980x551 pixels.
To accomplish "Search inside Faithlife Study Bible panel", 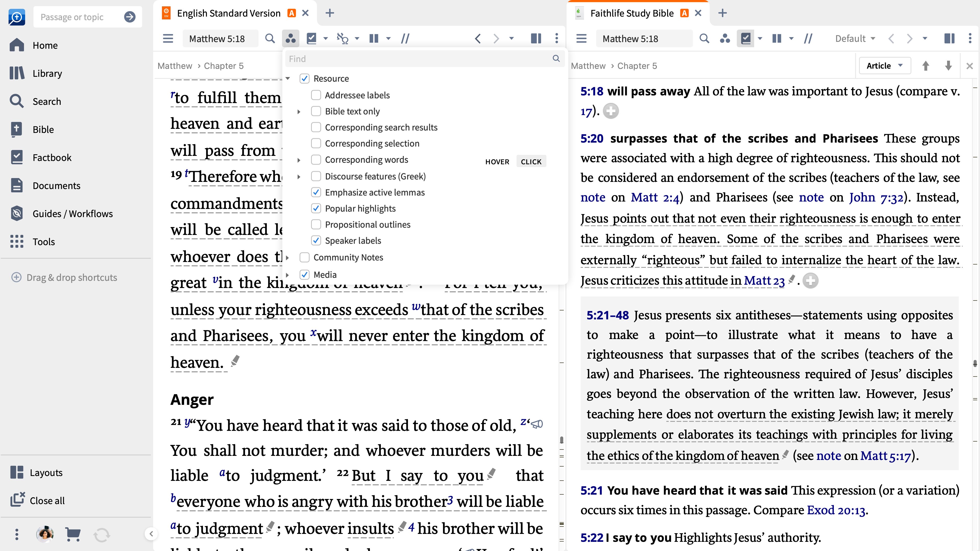I will tap(704, 39).
